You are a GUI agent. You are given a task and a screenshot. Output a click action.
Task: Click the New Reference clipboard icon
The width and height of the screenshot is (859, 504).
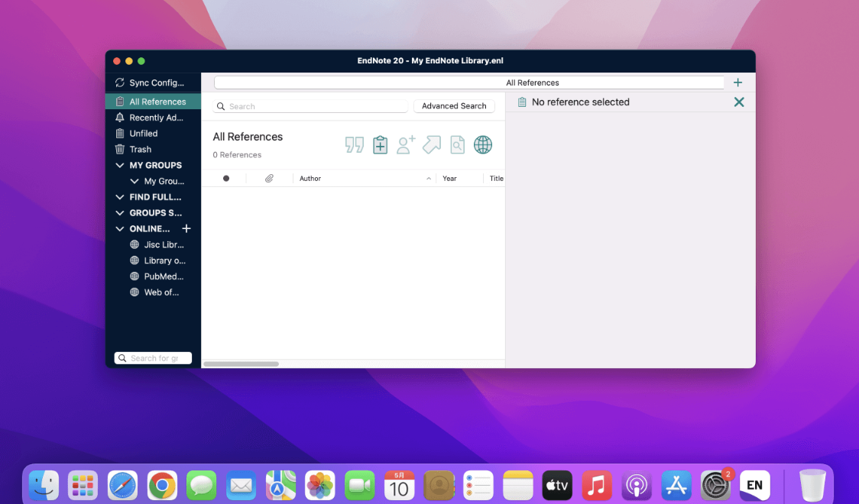380,145
